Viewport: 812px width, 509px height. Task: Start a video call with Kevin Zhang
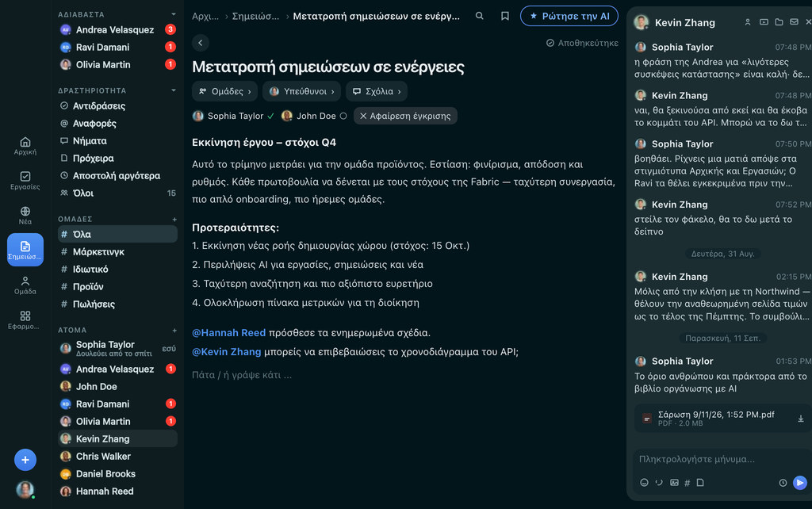pyautogui.click(x=764, y=21)
